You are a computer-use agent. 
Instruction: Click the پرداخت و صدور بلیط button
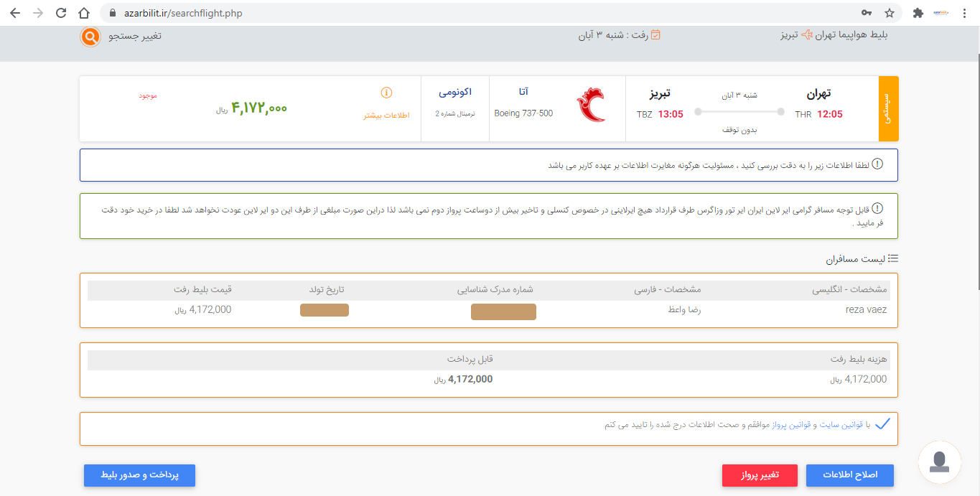coord(139,475)
